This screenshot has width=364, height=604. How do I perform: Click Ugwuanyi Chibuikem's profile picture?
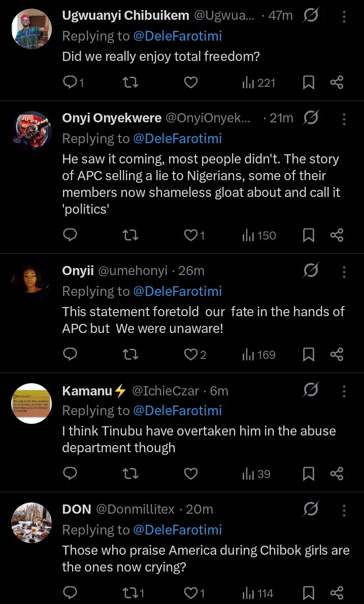coord(31,29)
